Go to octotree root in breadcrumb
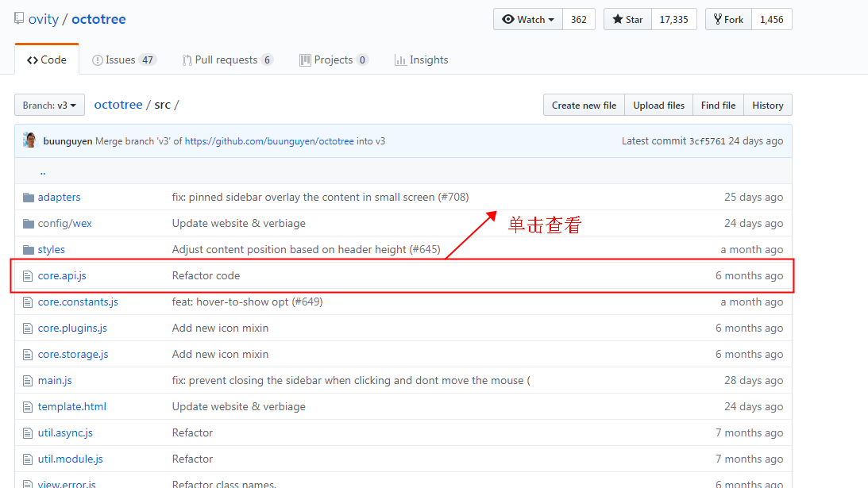The image size is (868, 488). point(118,105)
